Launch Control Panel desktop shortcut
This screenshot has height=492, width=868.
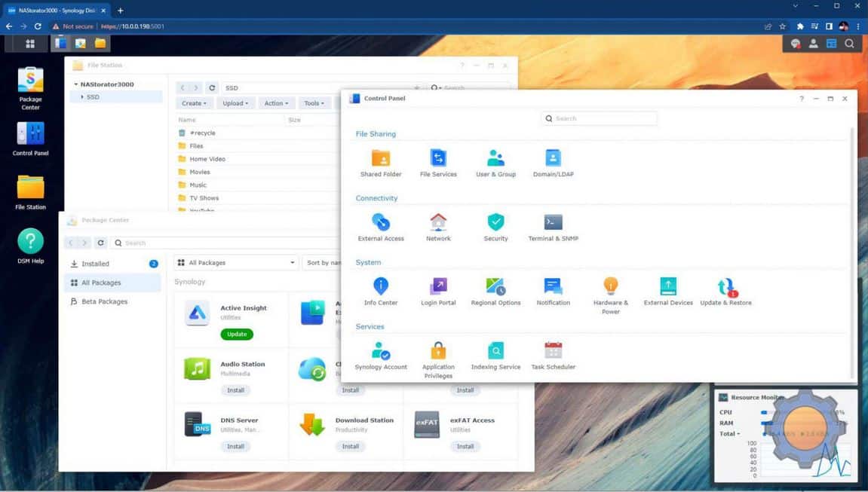30,139
